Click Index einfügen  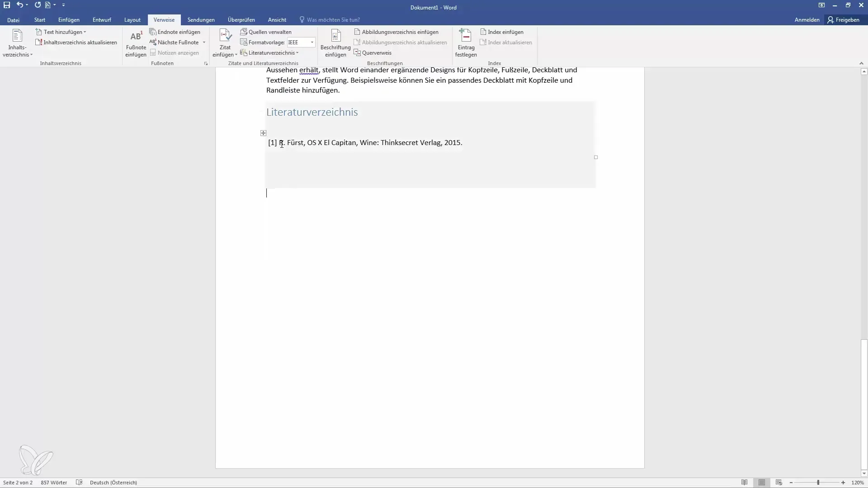pyautogui.click(x=501, y=32)
